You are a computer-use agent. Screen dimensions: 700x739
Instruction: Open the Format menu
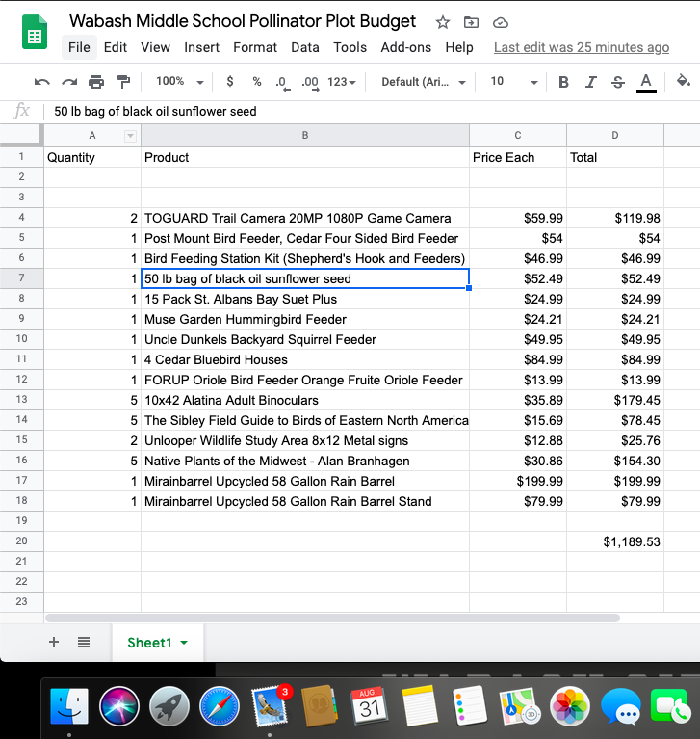pyautogui.click(x=255, y=47)
